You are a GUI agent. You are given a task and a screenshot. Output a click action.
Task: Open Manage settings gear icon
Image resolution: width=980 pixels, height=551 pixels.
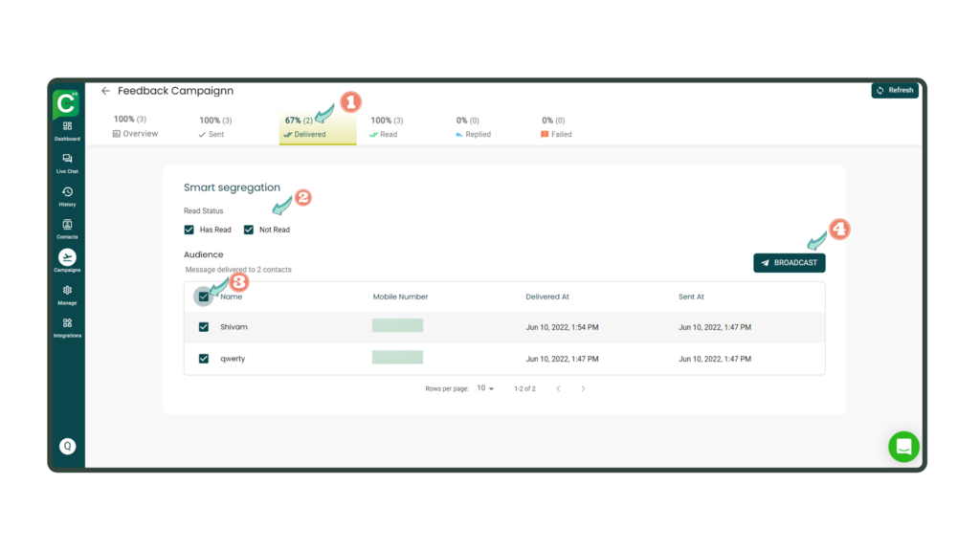(x=67, y=294)
